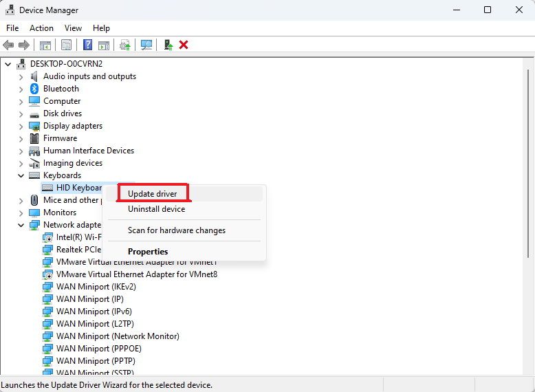Click the red X Uninstall device icon

184,45
